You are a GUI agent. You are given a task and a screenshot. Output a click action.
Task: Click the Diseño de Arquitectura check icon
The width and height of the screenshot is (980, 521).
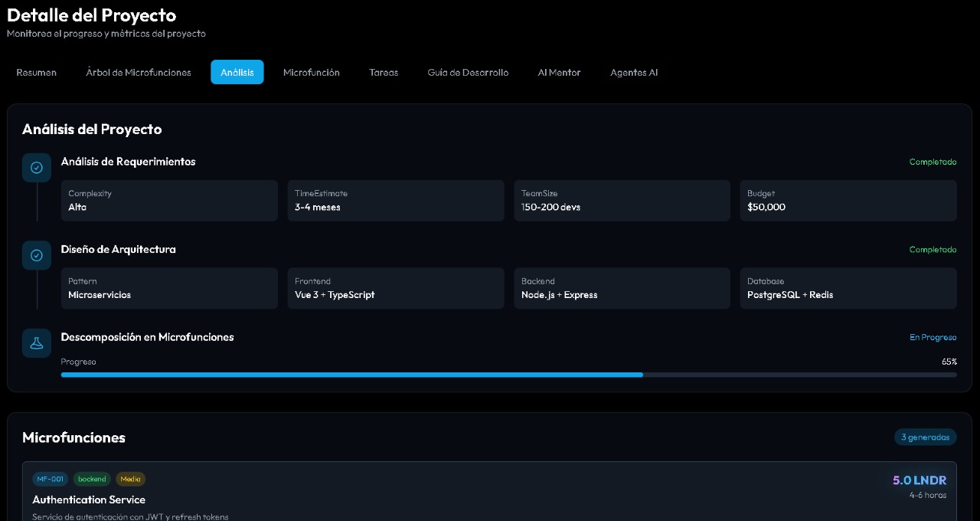[37, 255]
